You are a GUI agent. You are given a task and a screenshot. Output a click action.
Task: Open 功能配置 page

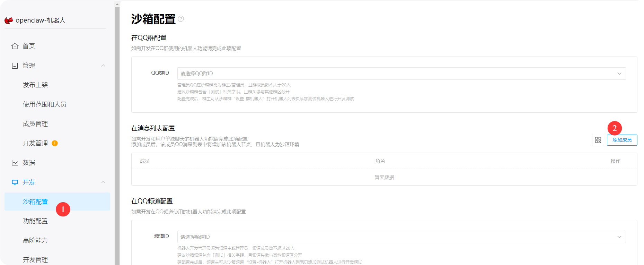coord(35,221)
